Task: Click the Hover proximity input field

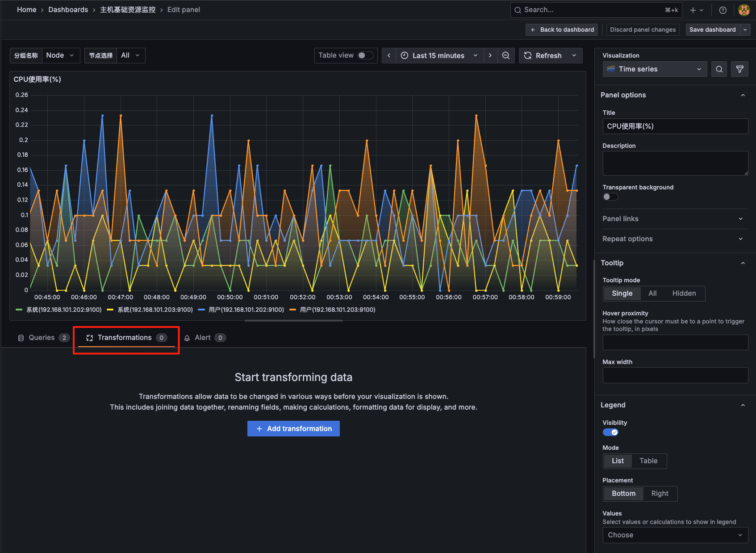Action: point(675,342)
